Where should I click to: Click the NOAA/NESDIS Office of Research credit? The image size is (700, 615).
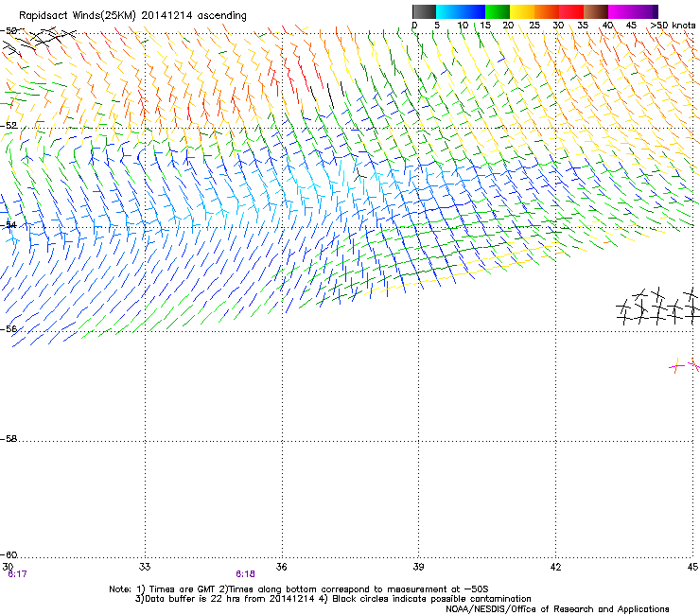point(557,609)
